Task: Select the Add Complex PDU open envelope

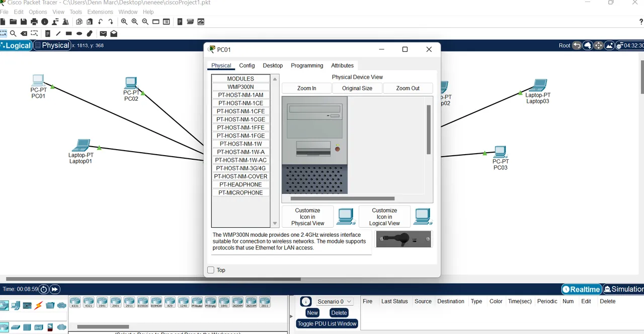Action: [x=114, y=34]
